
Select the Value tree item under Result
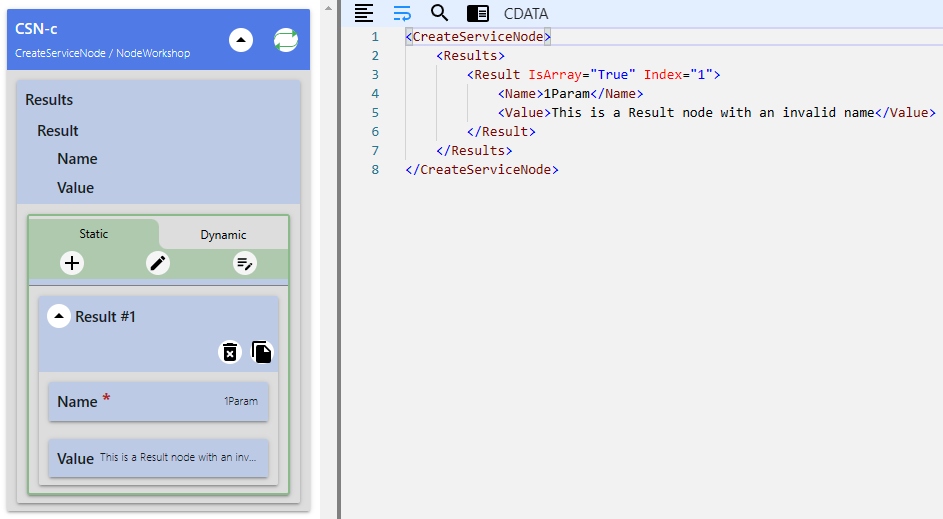75,188
